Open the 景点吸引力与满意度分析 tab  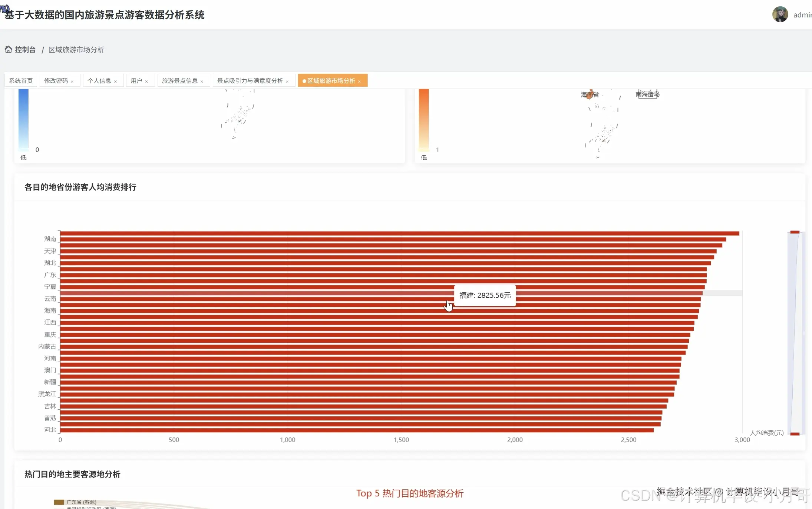pos(250,81)
